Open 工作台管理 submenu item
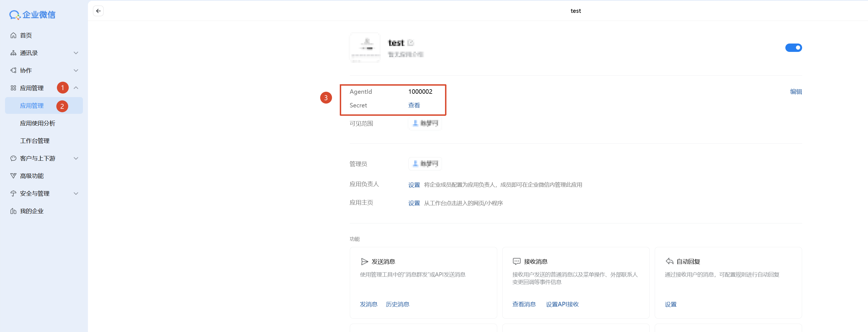This screenshot has width=868, height=332. coord(35,141)
